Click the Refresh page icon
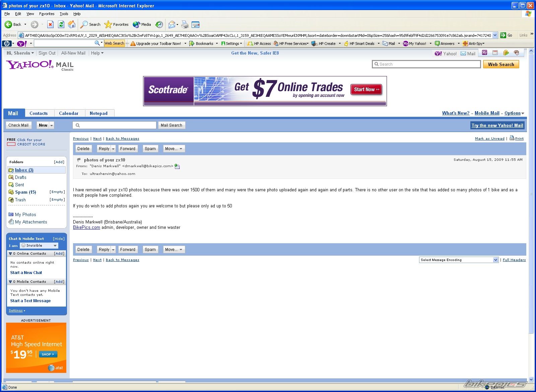This screenshot has height=392, width=536. click(x=61, y=24)
